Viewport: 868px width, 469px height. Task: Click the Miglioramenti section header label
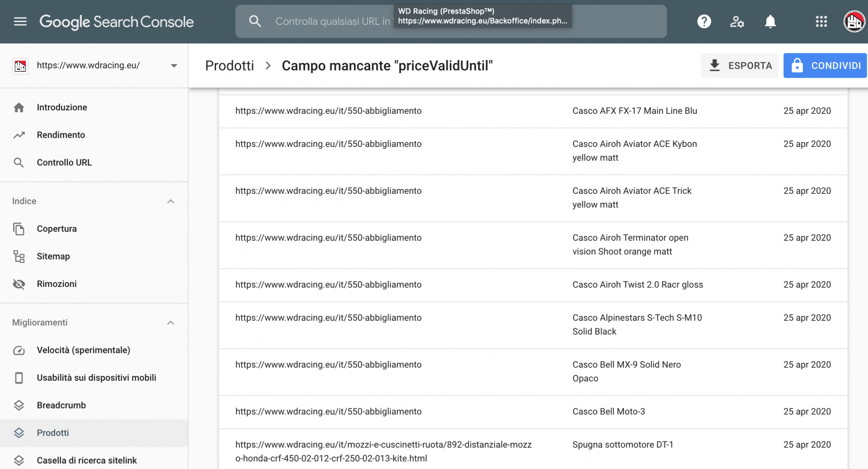[40, 323]
